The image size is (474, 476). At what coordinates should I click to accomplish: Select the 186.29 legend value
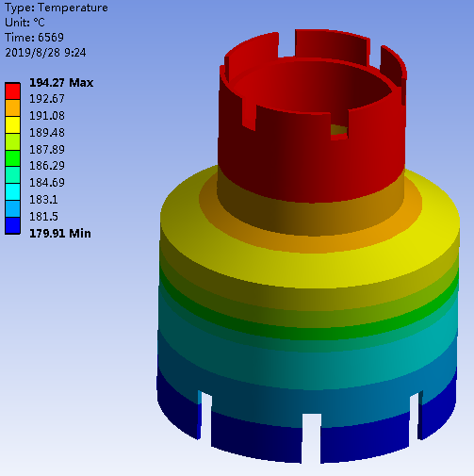click(47, 166)
